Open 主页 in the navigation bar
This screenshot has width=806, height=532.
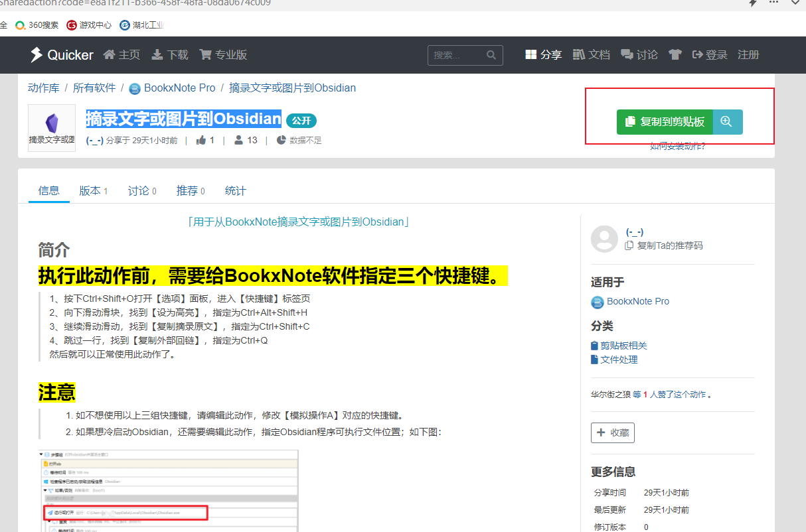coord(121,54)
